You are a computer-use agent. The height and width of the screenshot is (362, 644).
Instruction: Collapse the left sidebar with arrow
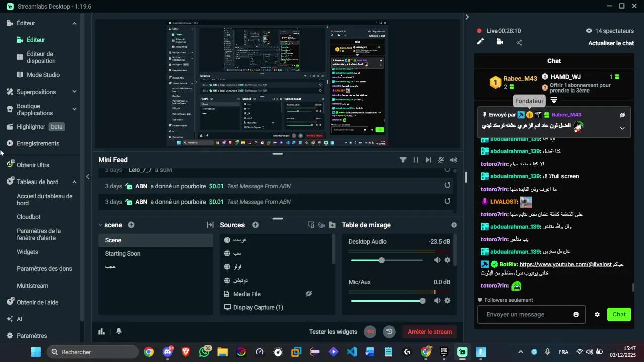88,176
